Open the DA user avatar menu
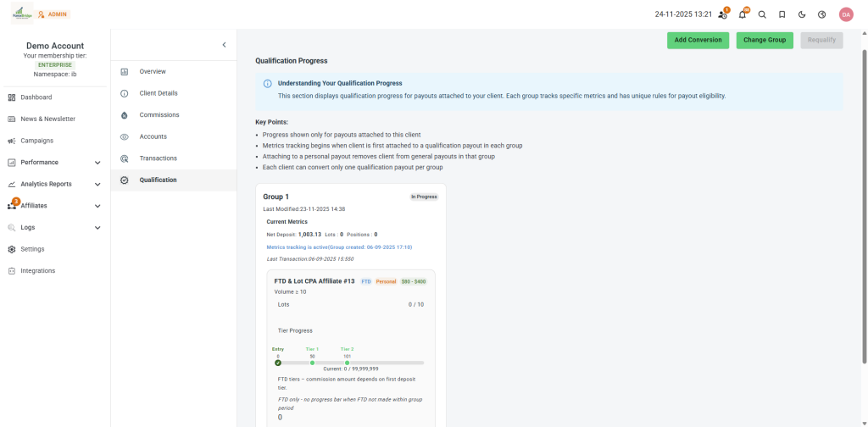This screenshot has width=868, height=427. coord(845,14)
